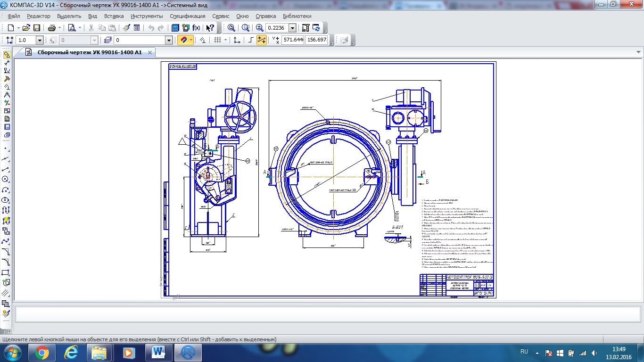This screenshot has height=362, width=644.
Task: Toggle parametric mode icon beside rounding
Action: coord(203,41)
